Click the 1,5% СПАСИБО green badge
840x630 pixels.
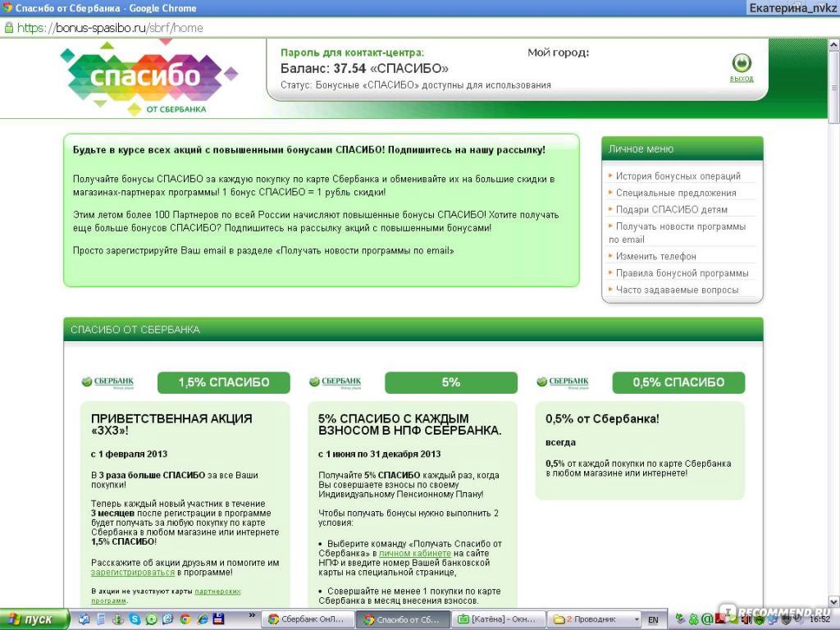[224, 382]
